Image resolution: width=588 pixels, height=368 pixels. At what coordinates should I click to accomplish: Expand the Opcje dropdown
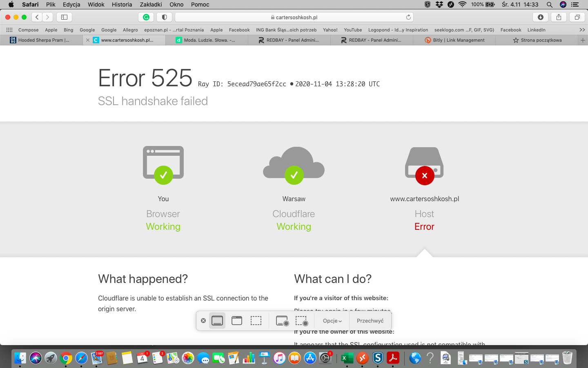pos(332,321)
